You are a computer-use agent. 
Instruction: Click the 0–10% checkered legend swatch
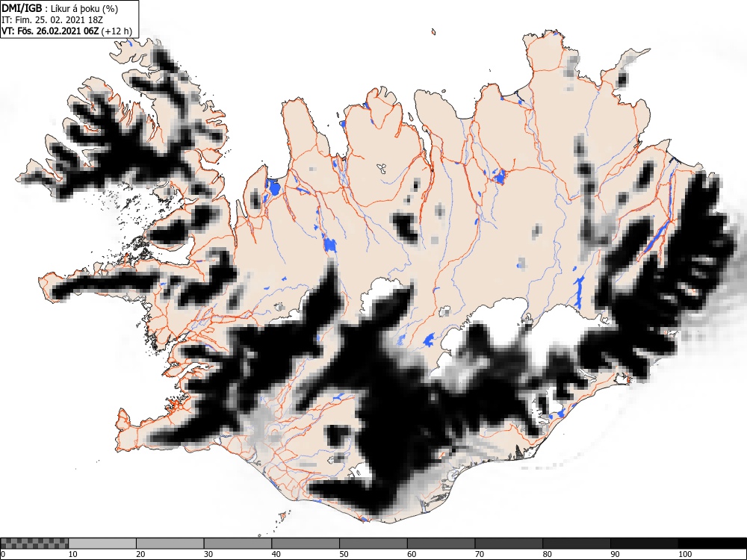tap(34, 544)
